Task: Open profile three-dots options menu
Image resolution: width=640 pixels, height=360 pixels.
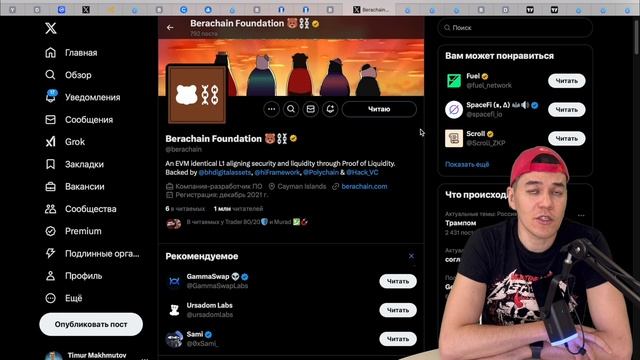Action: [271, 109]
